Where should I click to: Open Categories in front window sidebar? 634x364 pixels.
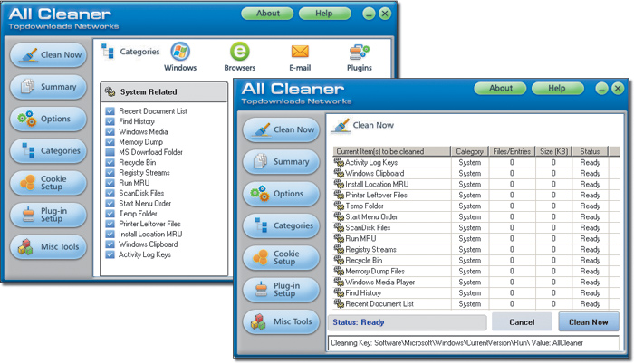click(282, 225)
